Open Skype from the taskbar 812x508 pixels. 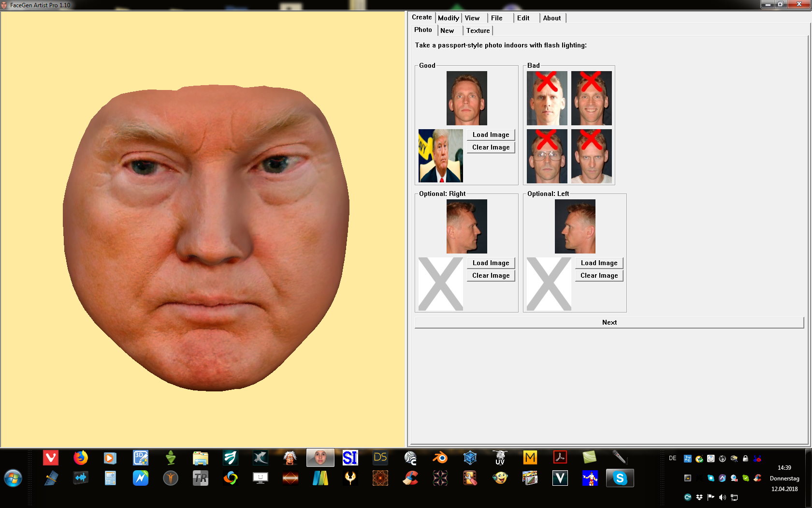(x=620, y=478)
